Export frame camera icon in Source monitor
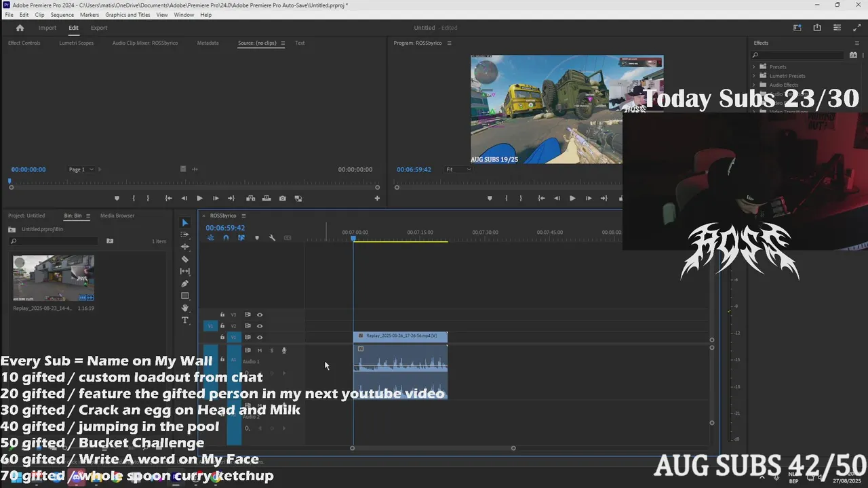868x488 pixels. pyautogui.click(x=282, y=199)
